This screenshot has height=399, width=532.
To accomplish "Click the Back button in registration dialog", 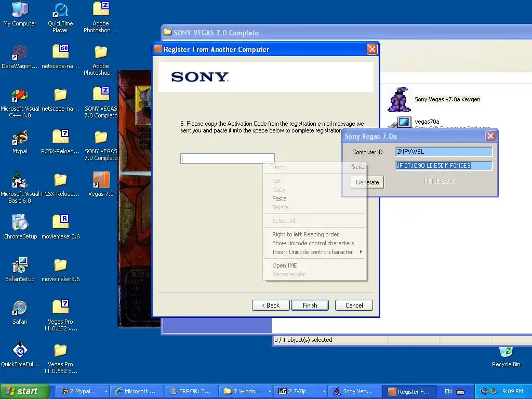I will pyautogui.click(x=271, y=305).
